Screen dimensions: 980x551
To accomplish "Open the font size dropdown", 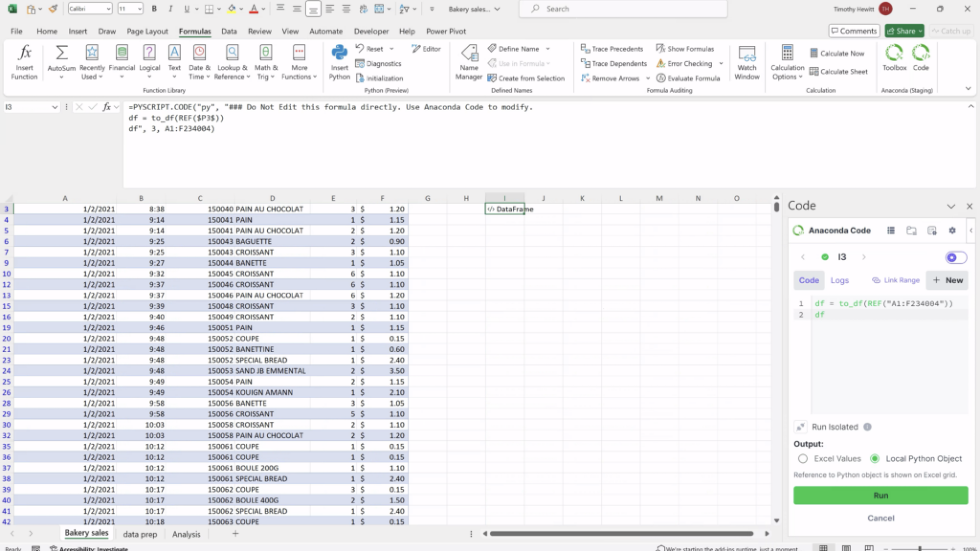I will click(x=139, y=9).
